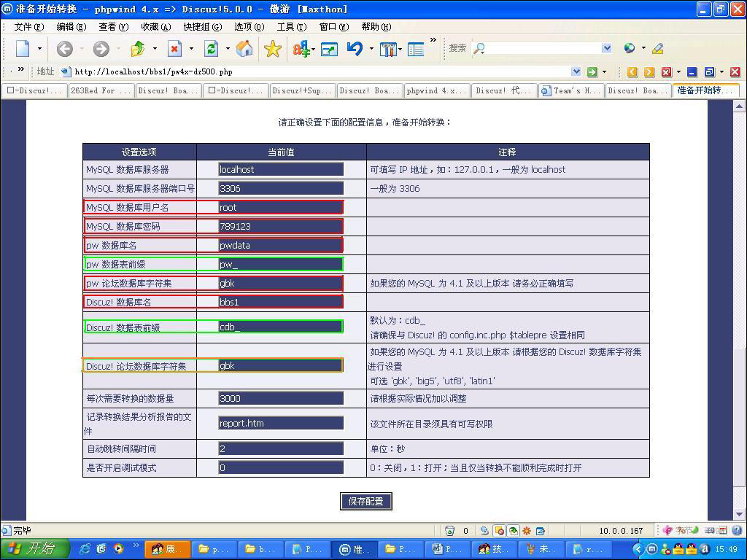
Task: Click the globe search engine icon
Action: click(x=630, y=48)
